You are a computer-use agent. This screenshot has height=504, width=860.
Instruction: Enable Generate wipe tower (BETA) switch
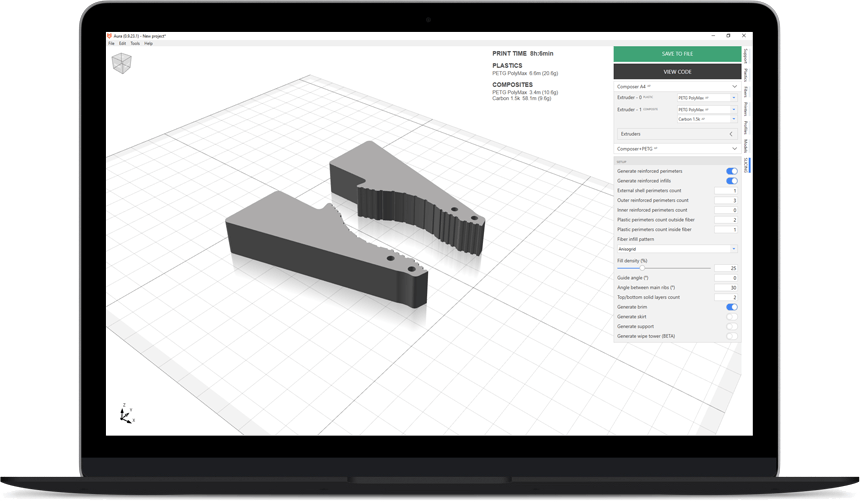click(732, 336)
